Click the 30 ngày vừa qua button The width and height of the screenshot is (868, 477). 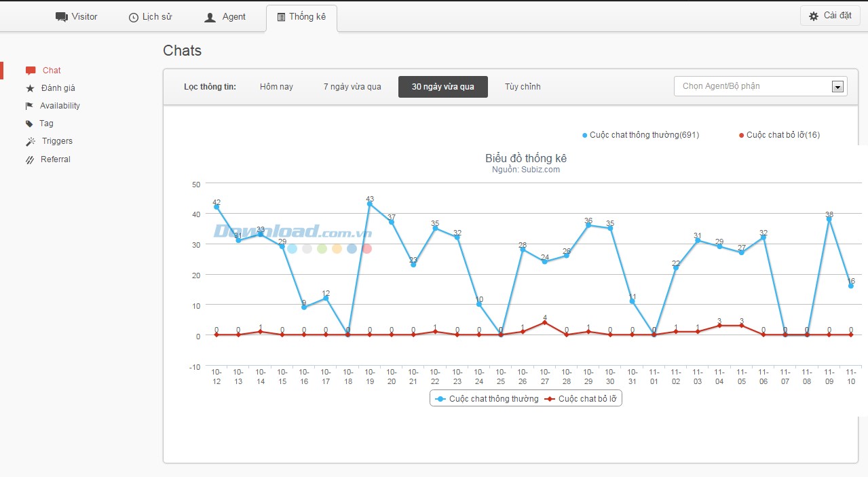(442, 87)
